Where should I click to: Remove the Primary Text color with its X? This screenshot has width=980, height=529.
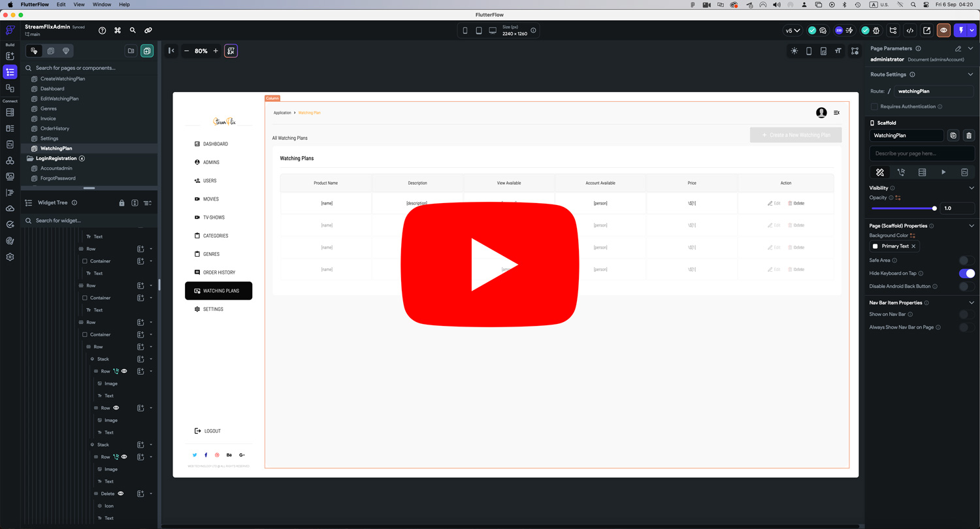point(913,246)
